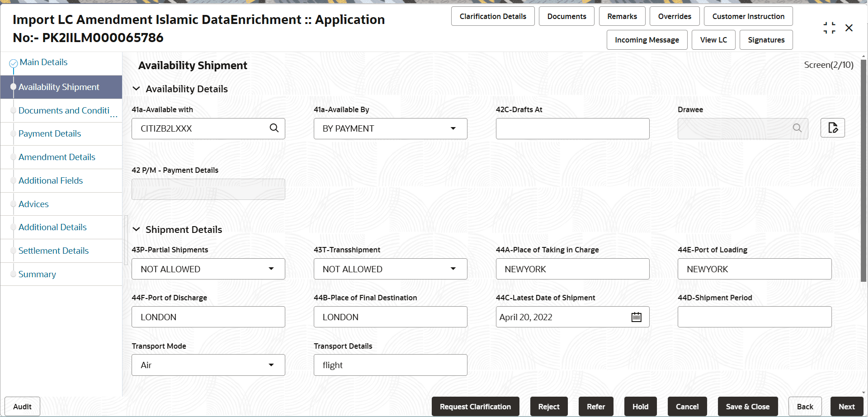Click the document edit icon beside Drawee

(x=833, y=128)
